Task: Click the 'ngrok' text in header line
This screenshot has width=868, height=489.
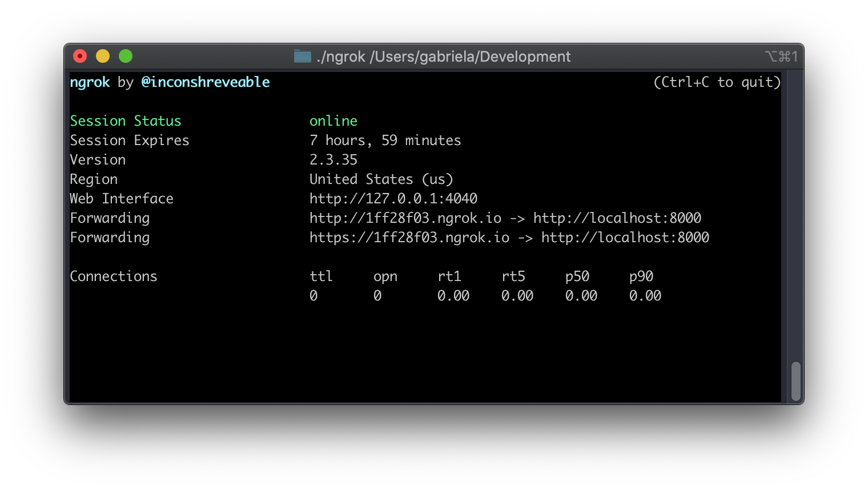Action: [90, 82]
